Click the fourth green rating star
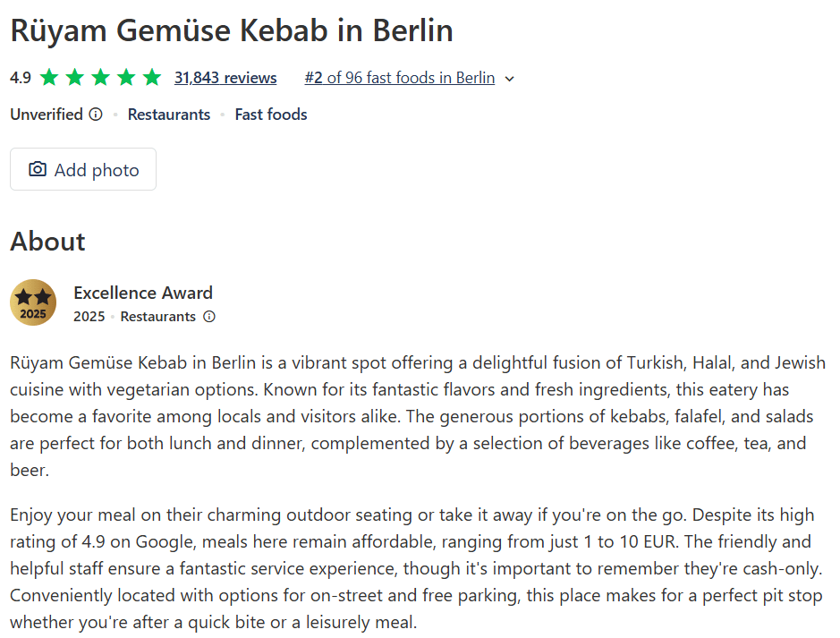 click(126, 78)
